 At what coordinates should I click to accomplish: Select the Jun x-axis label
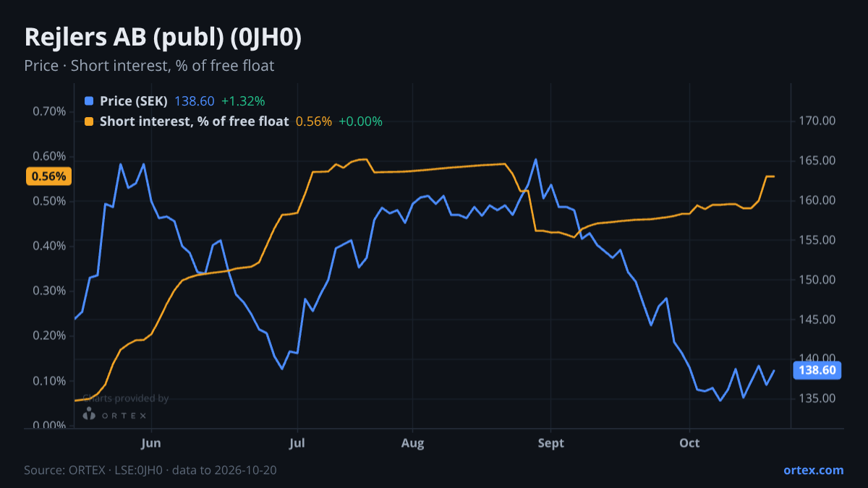point(151,443)
